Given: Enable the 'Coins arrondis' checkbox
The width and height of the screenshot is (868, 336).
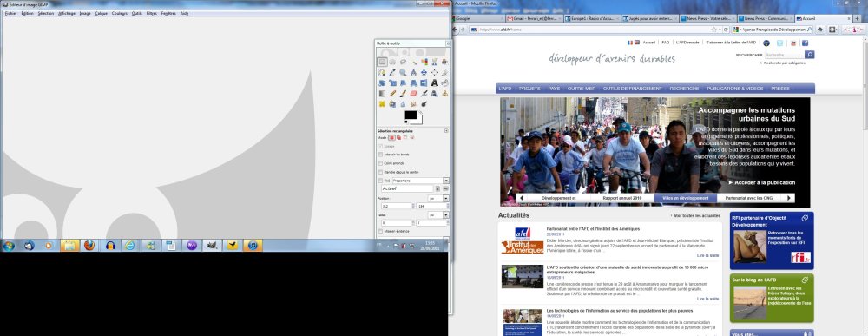Looking at the screenshot, I should coord(380,163).
